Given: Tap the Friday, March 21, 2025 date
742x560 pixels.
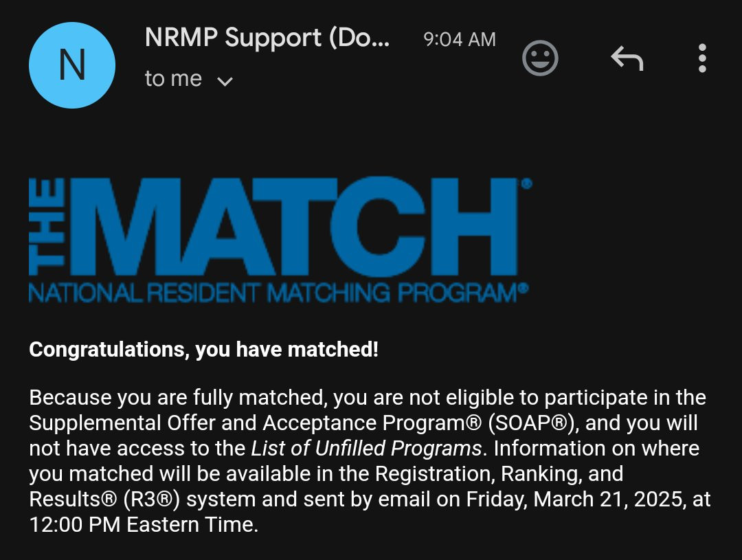Looking at the screenshot, I should click(575, 500).
